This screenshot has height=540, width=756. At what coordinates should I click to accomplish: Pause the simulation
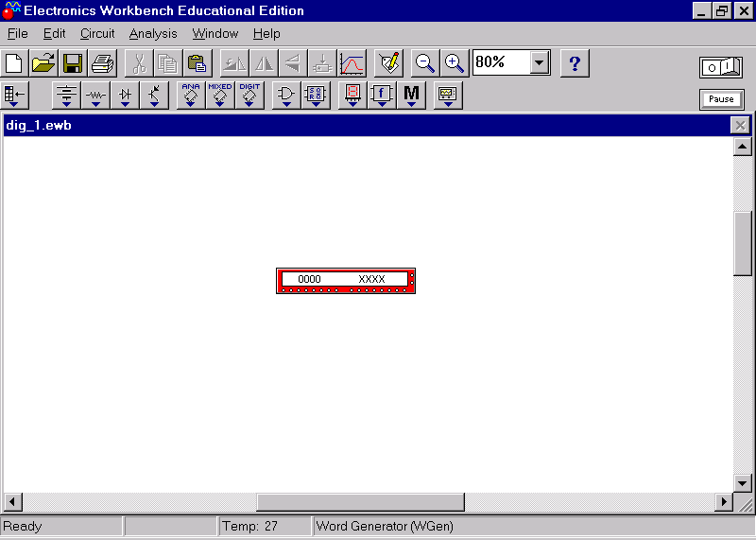coord(721,99)
